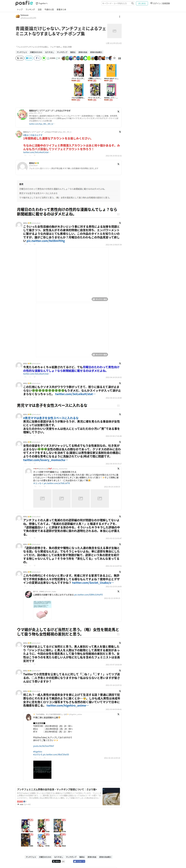
Task: Click the favorite star icon beside 22
Action: point(114,58)
